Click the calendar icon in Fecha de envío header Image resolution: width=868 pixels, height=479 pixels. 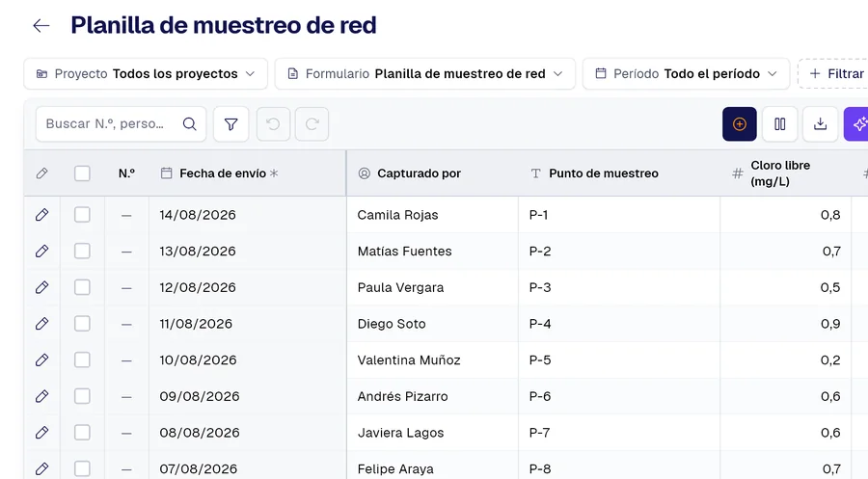[166, 173]
